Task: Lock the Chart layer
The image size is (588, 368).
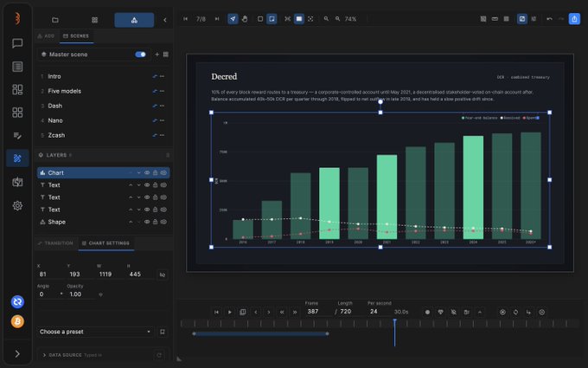Action: (156, 172)
